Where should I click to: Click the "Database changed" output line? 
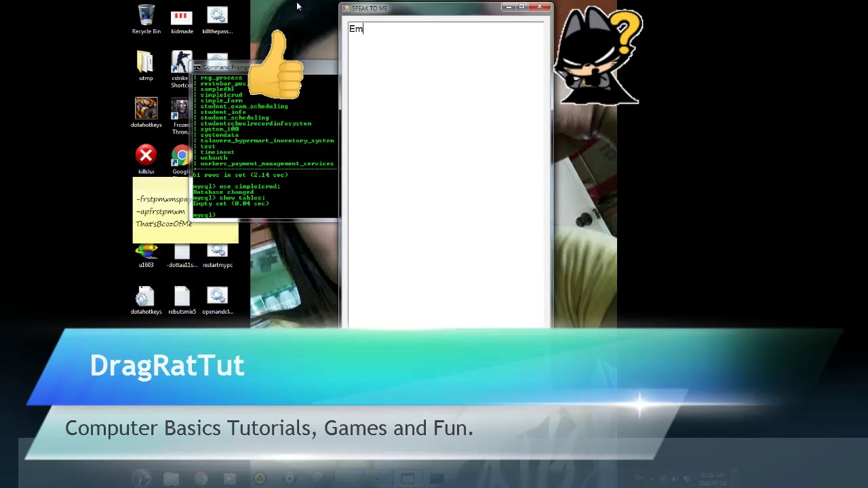(223, 192)
